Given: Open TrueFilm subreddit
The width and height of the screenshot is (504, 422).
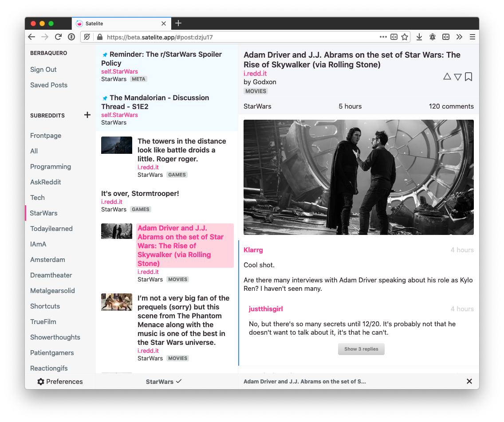Looking at the screenshot, I should [x=43, y=322].
